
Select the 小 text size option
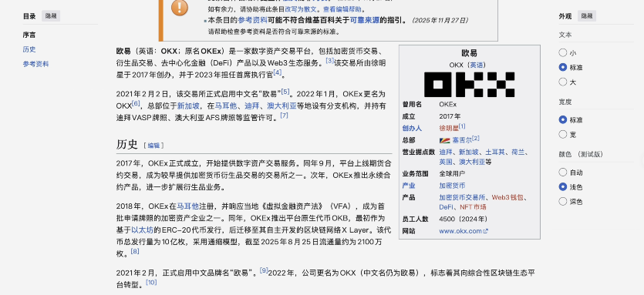tap(563, 52)
